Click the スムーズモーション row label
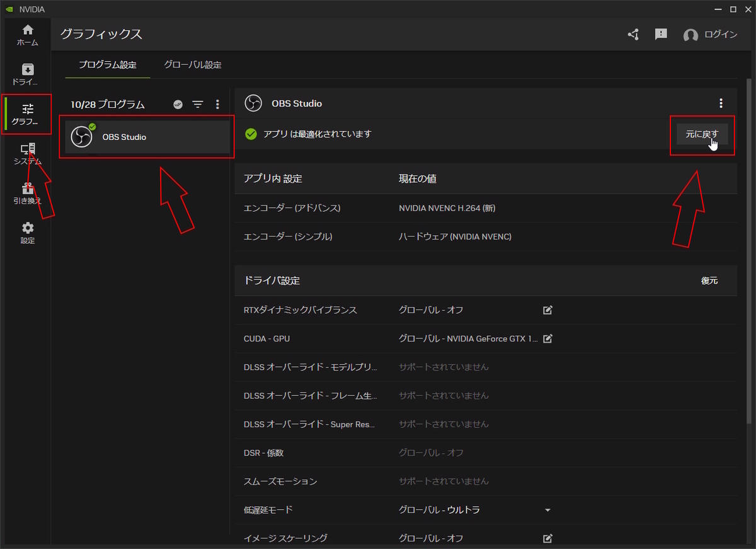 [280, 481]
